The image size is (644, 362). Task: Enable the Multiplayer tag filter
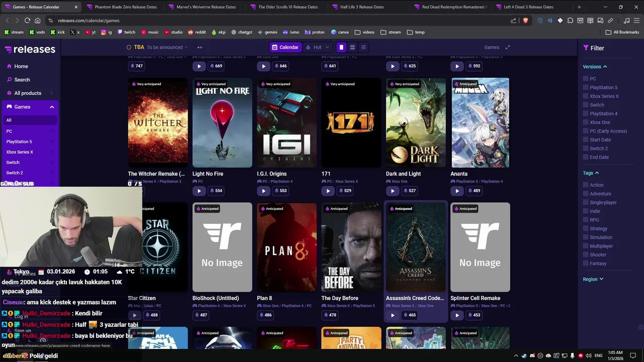586,246
